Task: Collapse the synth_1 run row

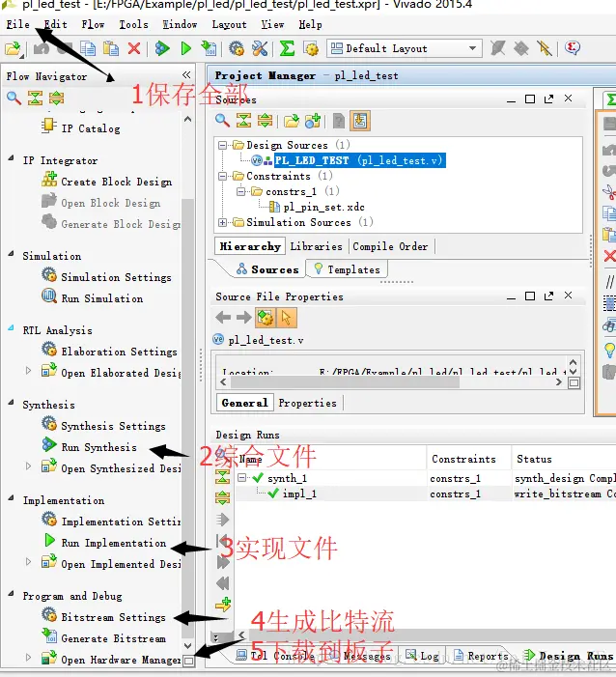Action: (241, 478)
